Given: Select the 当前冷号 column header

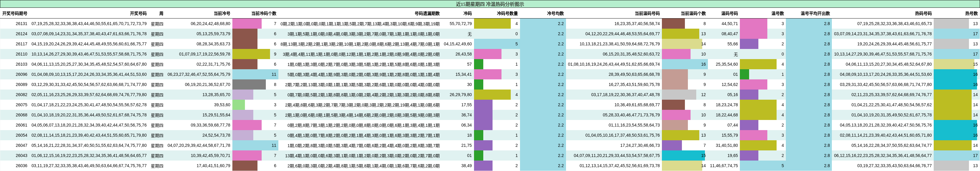Looking at the screenshot, I should (222, 13).
